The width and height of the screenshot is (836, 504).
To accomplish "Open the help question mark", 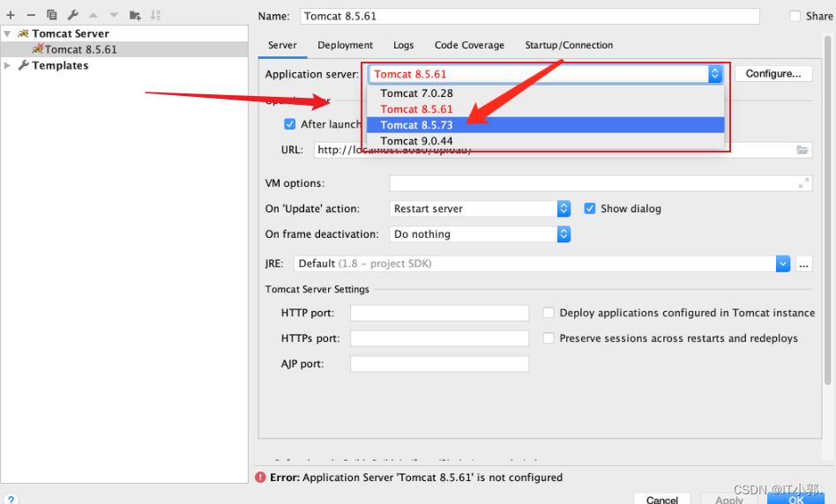I will click(11, 500).
